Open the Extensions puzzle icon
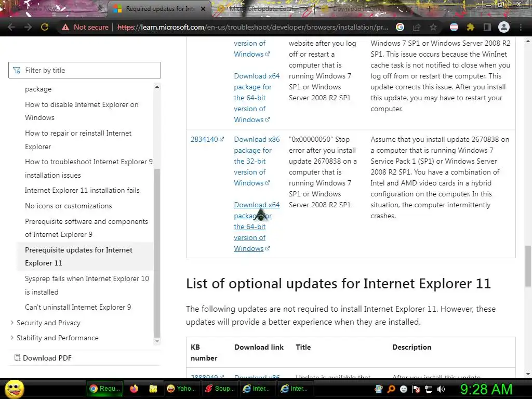 tap(470, 27)
